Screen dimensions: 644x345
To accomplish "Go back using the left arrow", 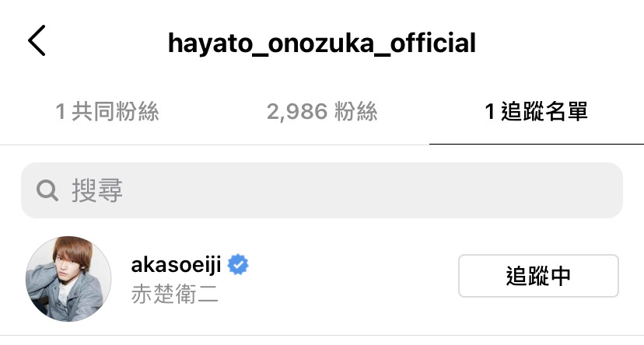I will (x=37, y=40).
